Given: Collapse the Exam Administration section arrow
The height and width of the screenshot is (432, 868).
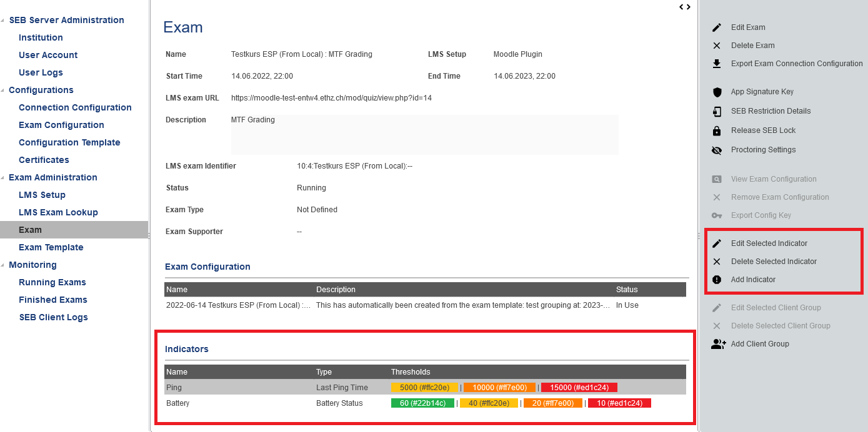Looking at the screenshot, I should pyautogui.click(x=2, y=178).
